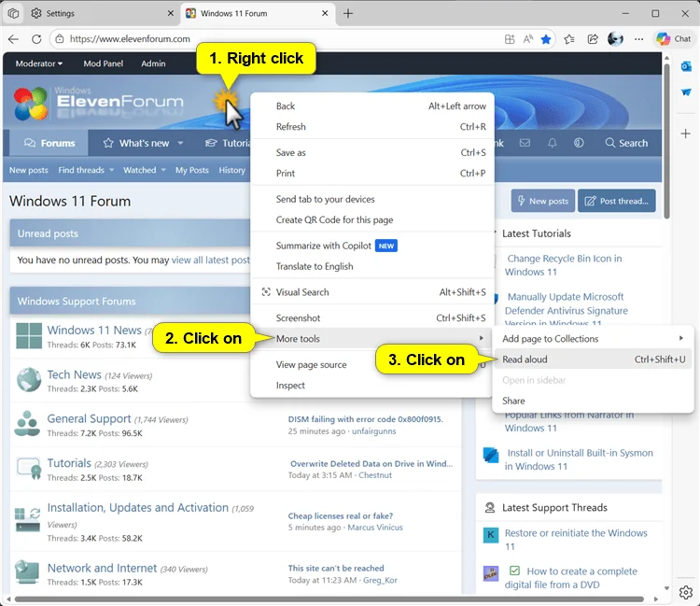
Task: Select Refresh in the context menu
Action: point(372,127)
